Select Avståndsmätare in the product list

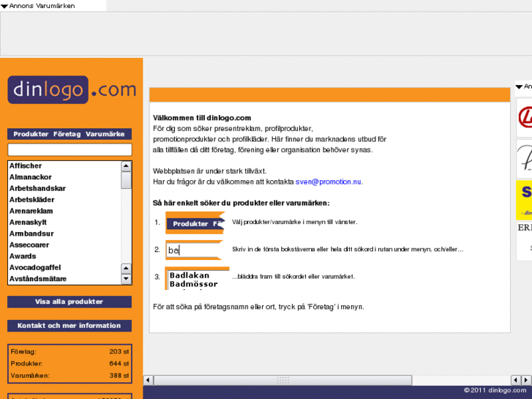coord(38,279)
